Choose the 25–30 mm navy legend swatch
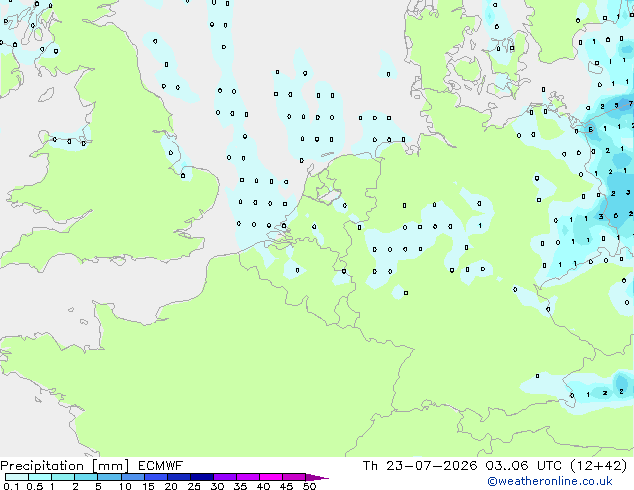634x490 pixels. click(202, 477)
